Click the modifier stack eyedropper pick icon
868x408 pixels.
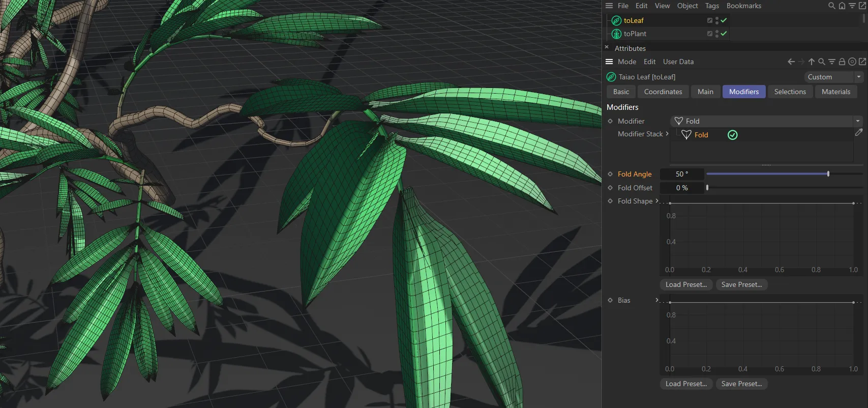(859, 132)
